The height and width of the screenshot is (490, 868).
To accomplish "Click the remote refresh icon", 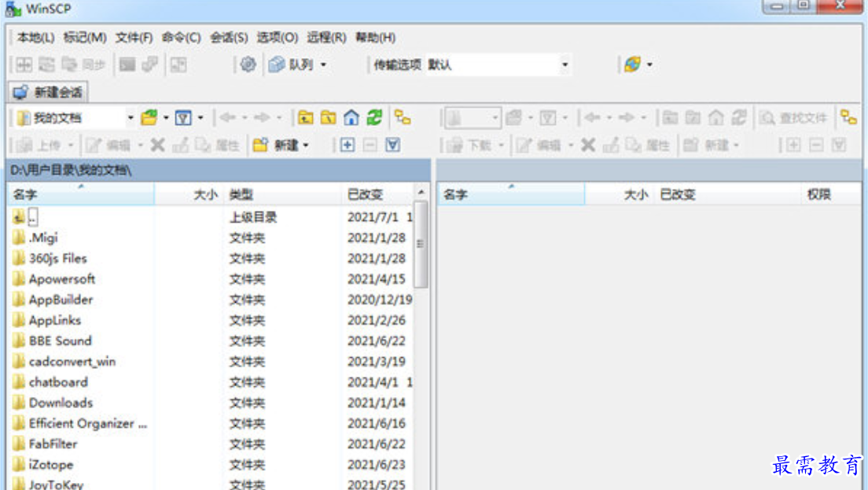I will pos(740,118).
